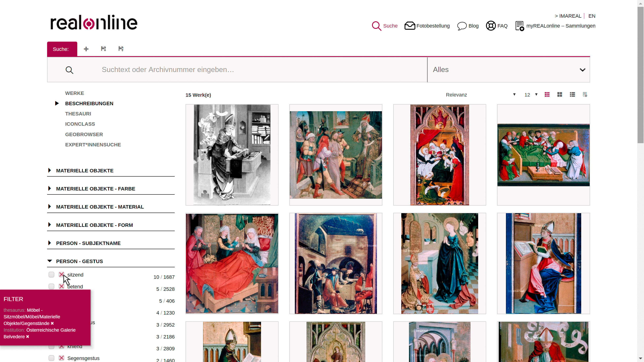Open EXPERT*INNENSUCHE in the side menu
Screen dimensions: 644x362
pos(93,145)
